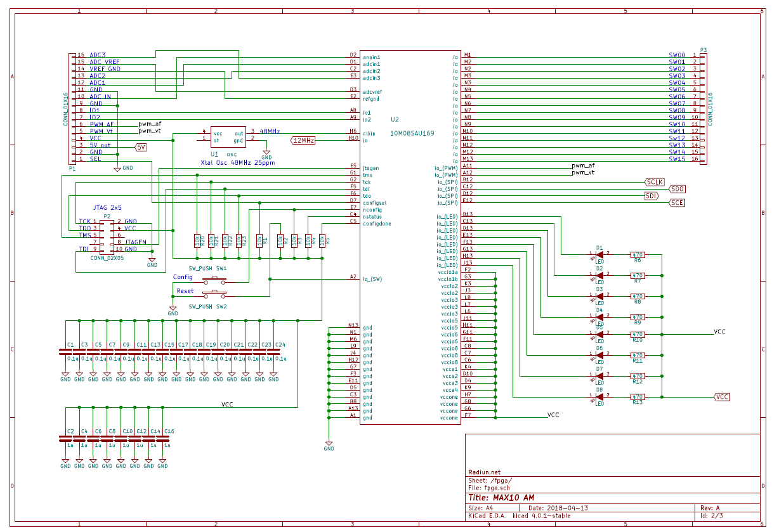The image size is (772, 532).
Task: Click the SCE global label
Action: pos(677,203)
